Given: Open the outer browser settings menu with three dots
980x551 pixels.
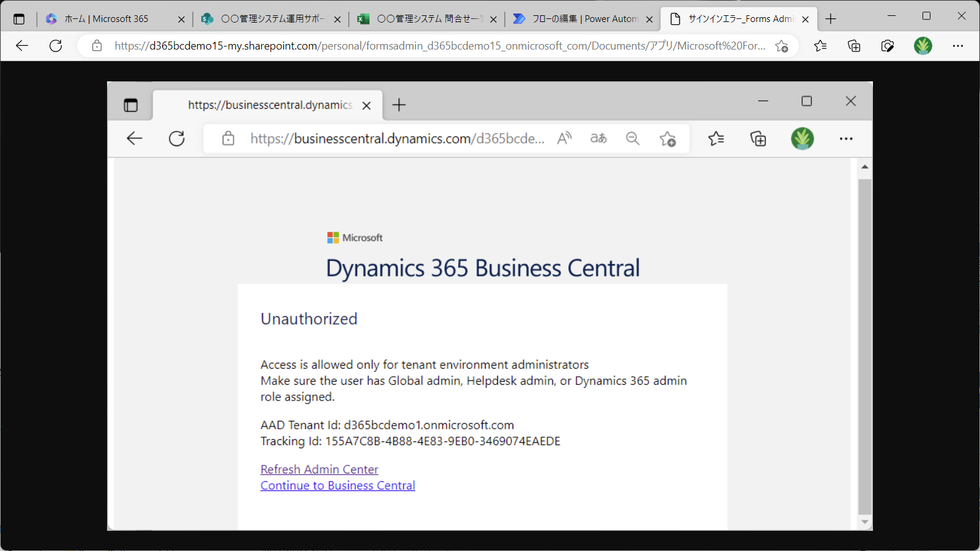Looking at the screenshot, I should (x=958, y=46).
